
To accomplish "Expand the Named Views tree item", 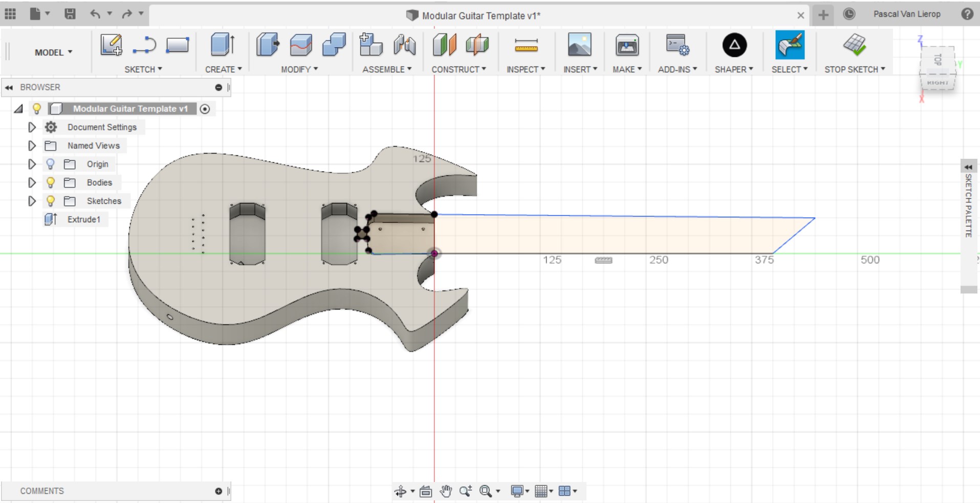I will click(x=32, y=145).
